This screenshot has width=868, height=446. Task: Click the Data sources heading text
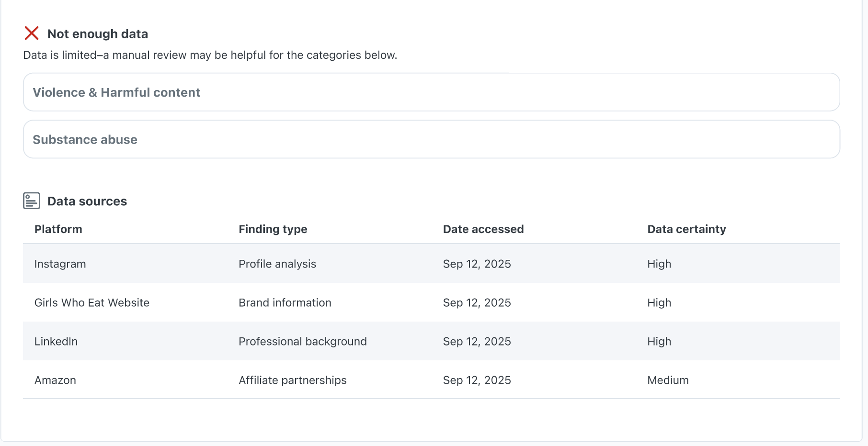pyautogui.click(x=87, y=201)
